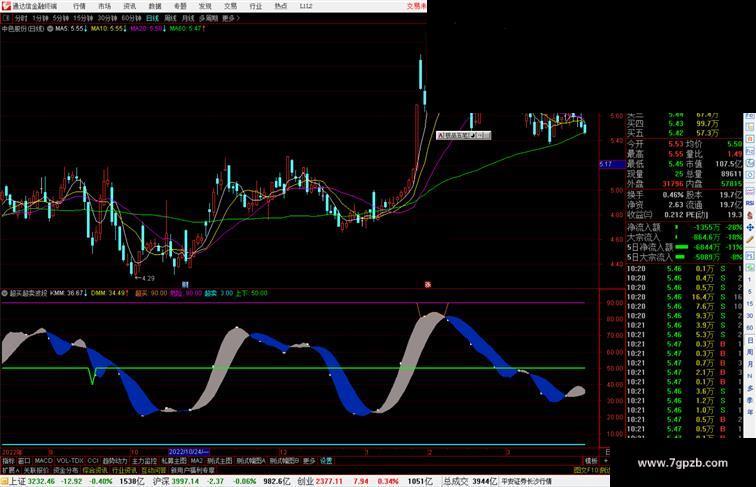Click the + button beside 模板
This screenshot has height=487, width=756.
606,461
